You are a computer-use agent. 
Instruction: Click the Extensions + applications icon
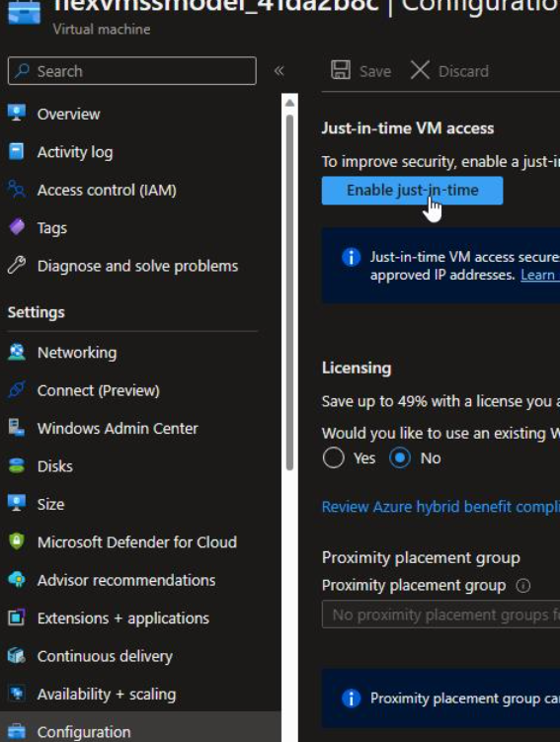click(17, 618)
